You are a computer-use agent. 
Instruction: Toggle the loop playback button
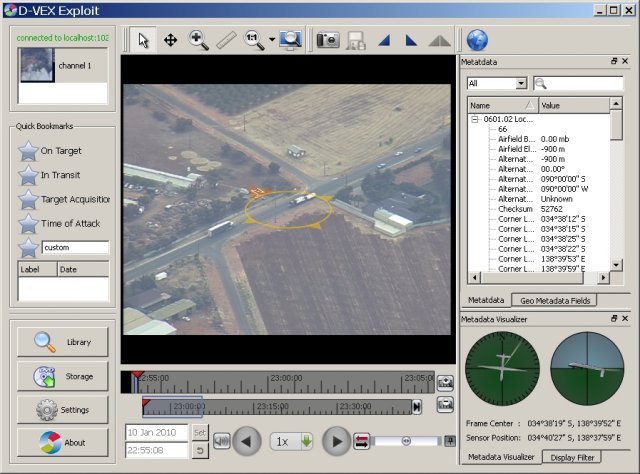click(x=362, y=441)
